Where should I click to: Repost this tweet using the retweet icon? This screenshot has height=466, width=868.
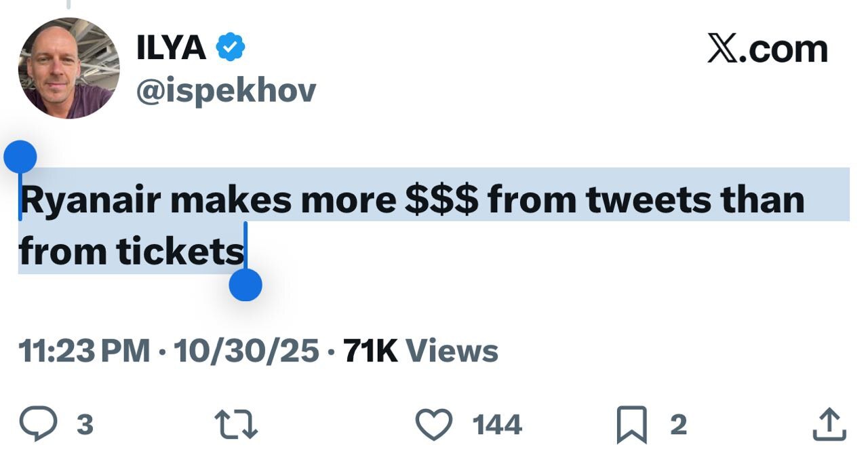237,425
